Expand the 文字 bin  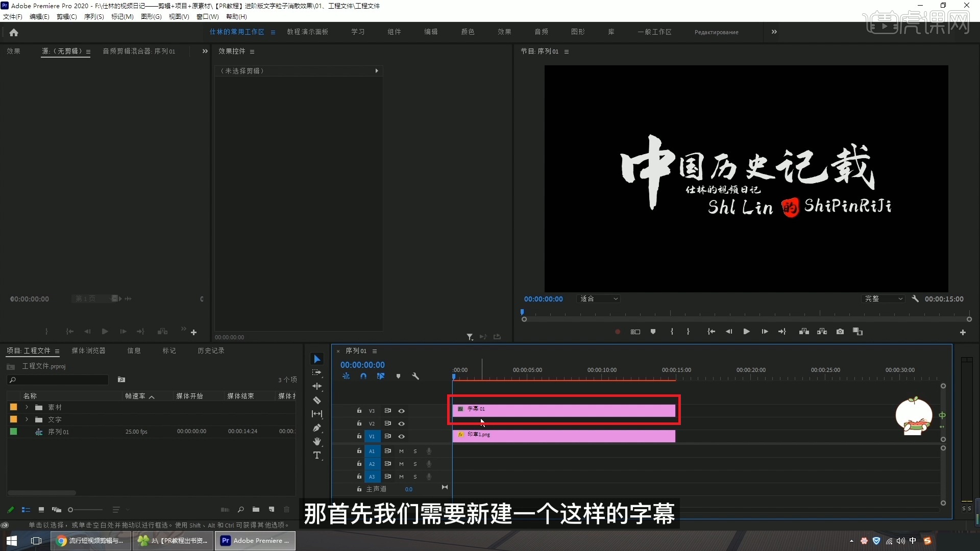coord(27,419)
